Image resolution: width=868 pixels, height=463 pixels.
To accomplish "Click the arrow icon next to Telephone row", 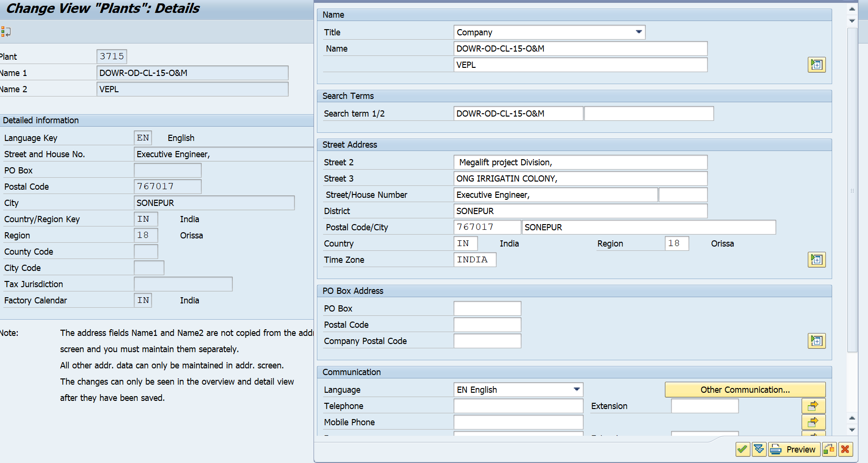I will coord(813,406).
